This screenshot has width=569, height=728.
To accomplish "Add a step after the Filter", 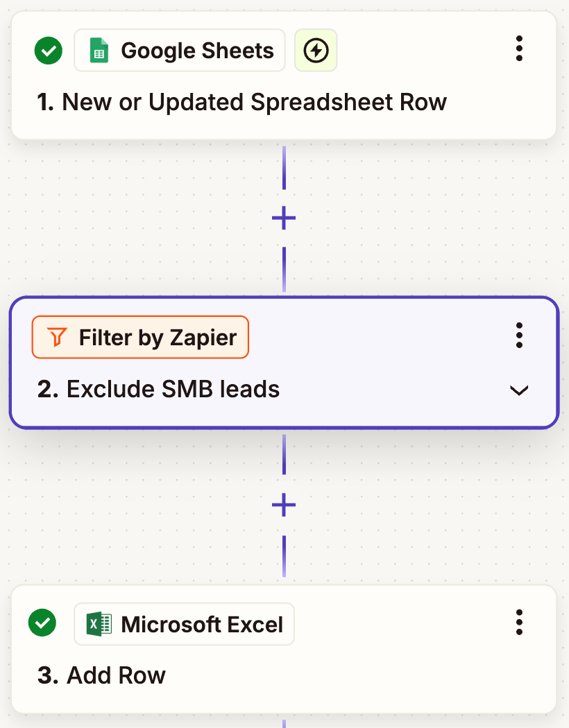I will click(284, 505).
